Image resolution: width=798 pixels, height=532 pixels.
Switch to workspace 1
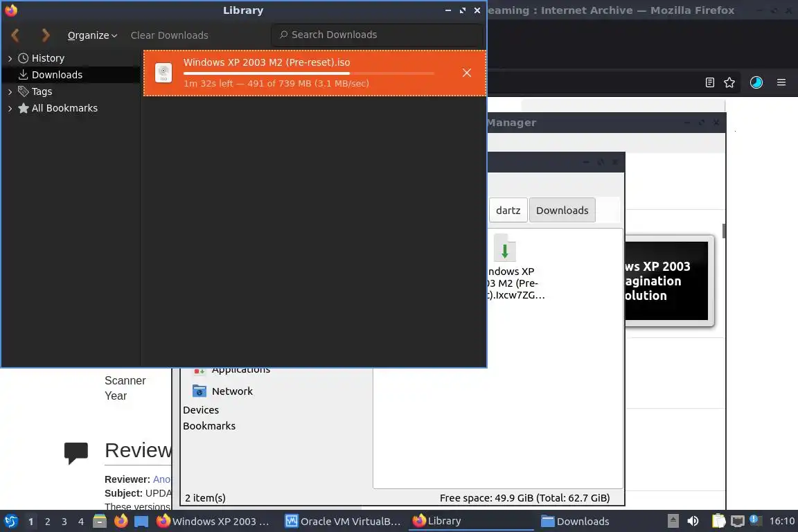click(x=31, y=522)
